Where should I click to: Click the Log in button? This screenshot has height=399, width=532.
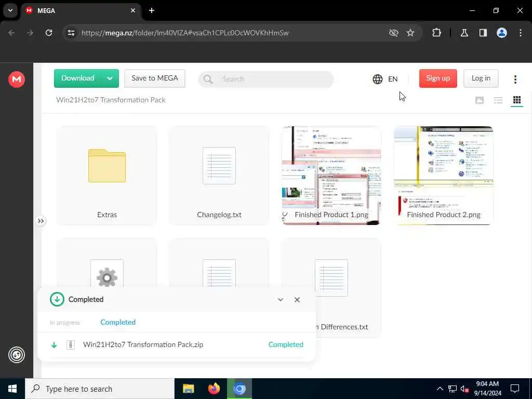[481, 78]
